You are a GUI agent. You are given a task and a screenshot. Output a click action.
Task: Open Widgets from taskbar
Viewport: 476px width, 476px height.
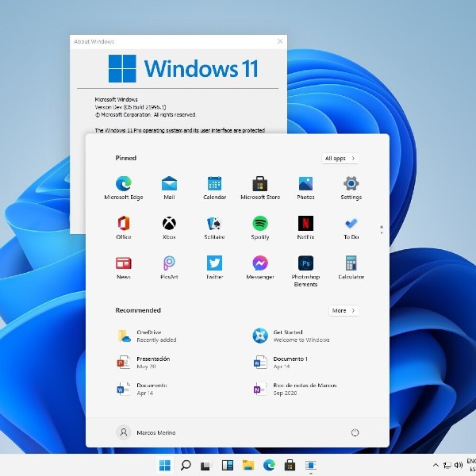(x=227, y=465)
